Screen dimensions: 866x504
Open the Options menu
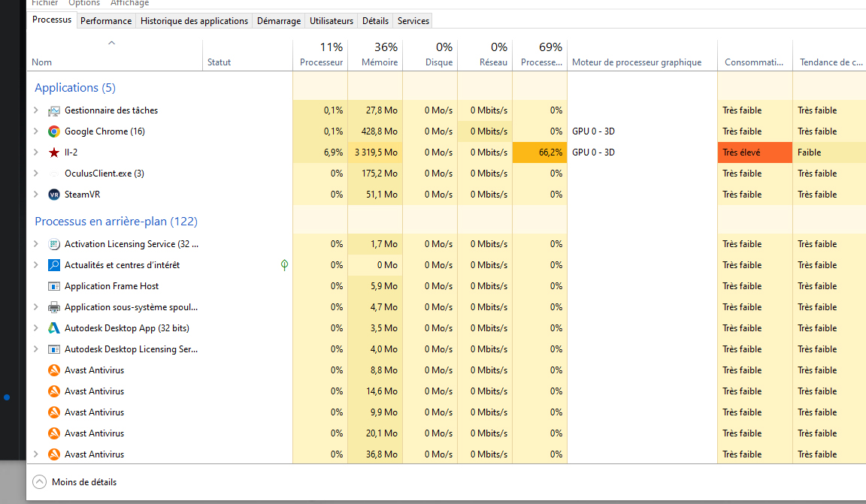[84, 3]
